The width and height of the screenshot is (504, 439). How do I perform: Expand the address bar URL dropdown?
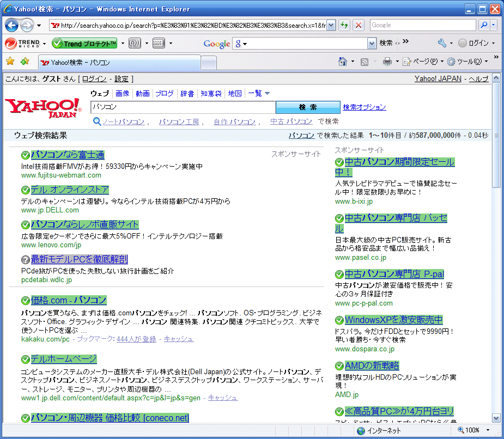coord(331,25)
